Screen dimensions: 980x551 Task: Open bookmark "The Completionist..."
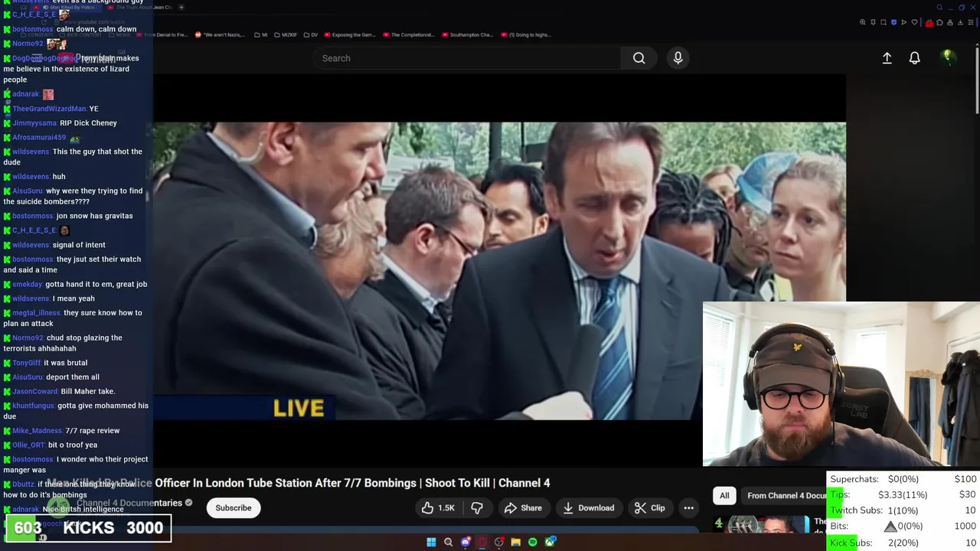point(409,34)
